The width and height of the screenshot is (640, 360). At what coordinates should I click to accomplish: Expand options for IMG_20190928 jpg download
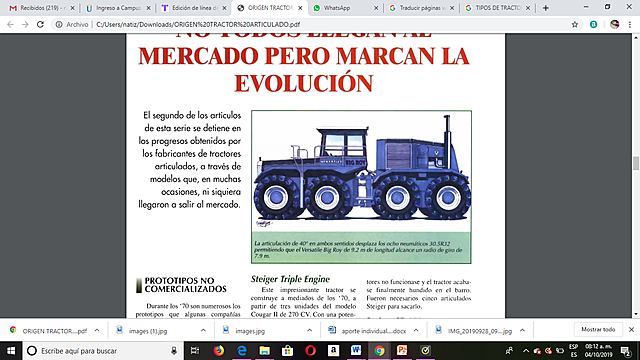point(522,330)
